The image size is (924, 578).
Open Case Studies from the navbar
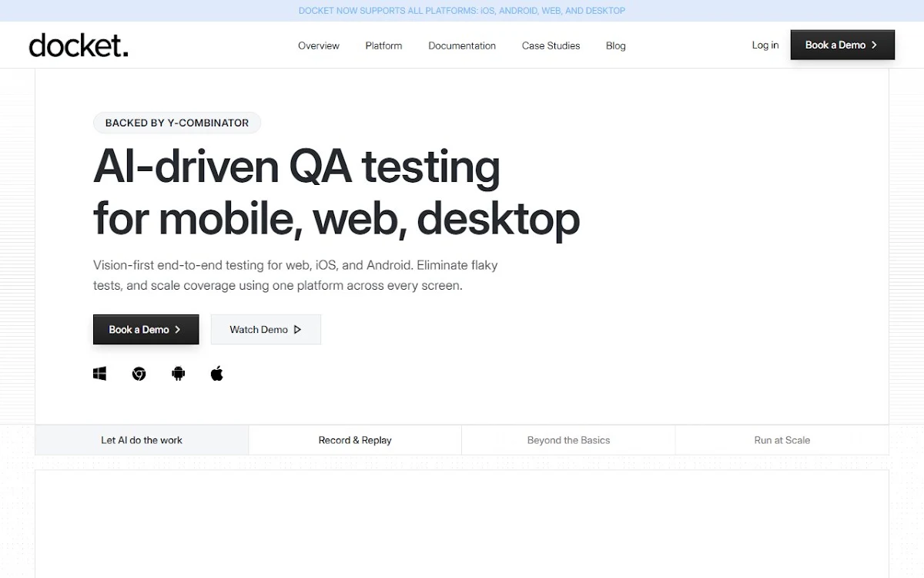551,45
